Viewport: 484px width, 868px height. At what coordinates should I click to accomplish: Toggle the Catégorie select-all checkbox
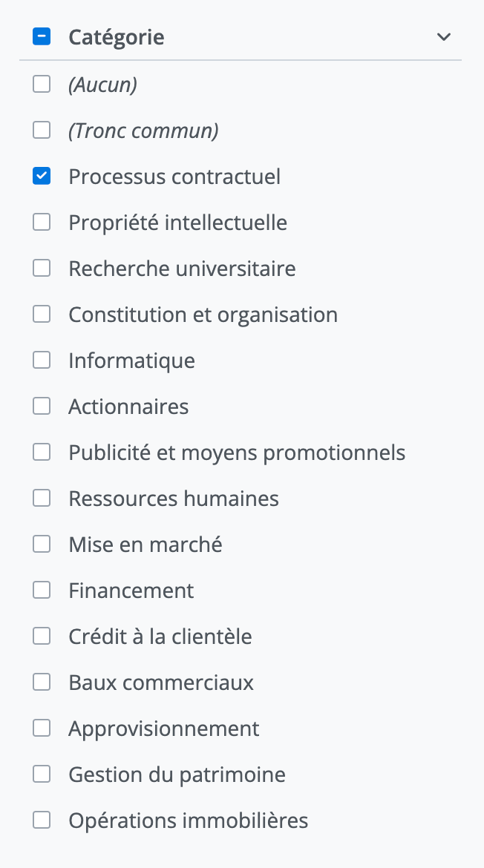(42, 36)
